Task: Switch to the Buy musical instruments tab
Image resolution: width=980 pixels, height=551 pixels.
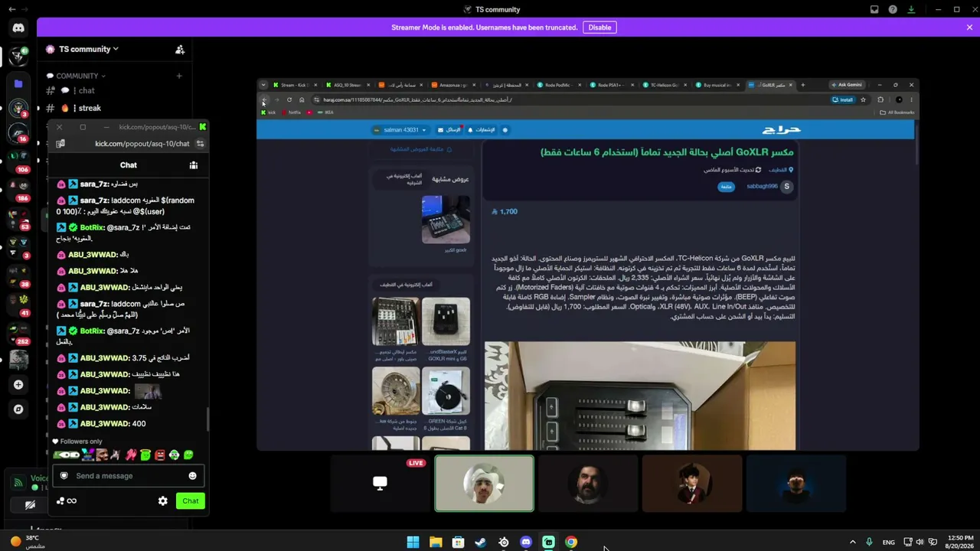Action: coord(720,85)
